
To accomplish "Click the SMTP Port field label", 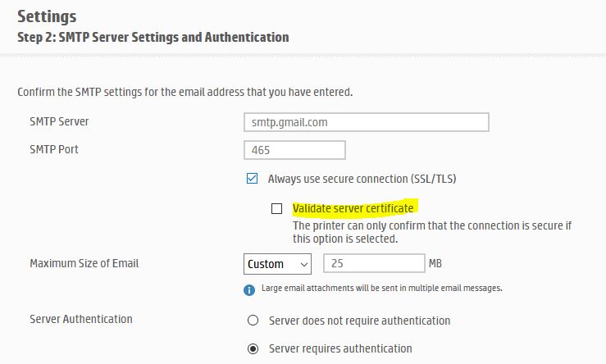I will 54,150.
